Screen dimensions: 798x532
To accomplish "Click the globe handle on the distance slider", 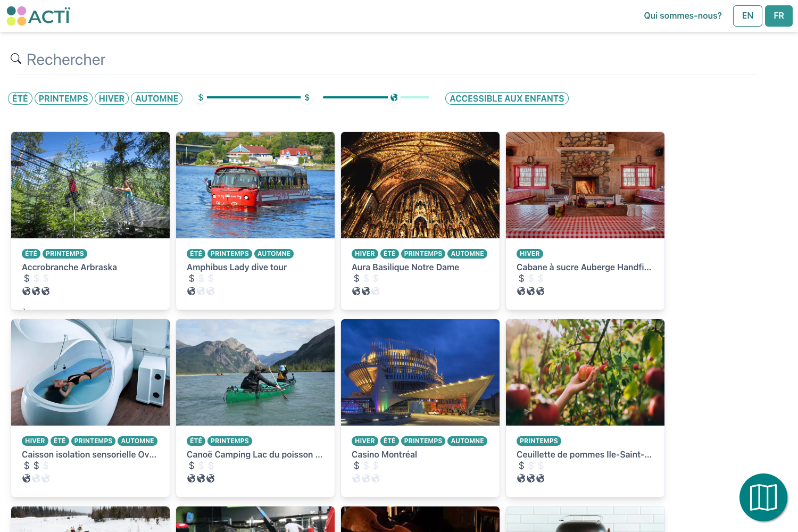I will tap(394, 98).
